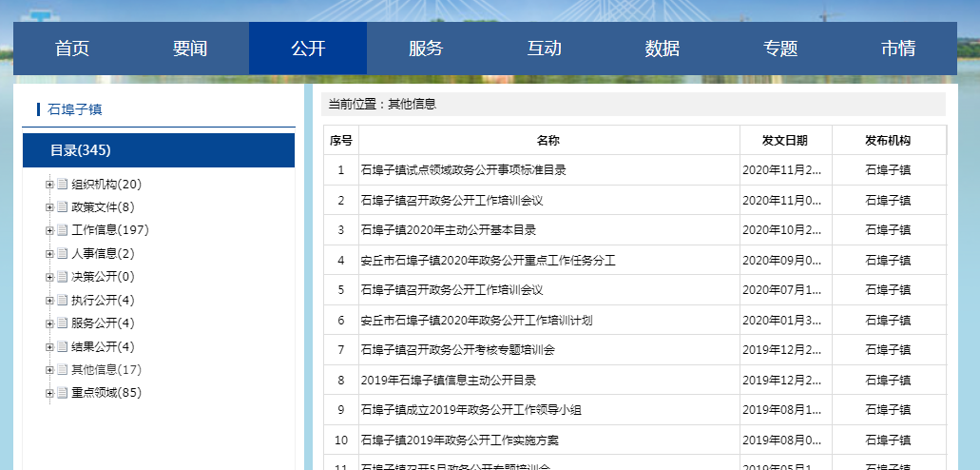The width and height of the screenshot is (980, 470).
Task: Open the 决策公开(0) category
Action: coord(103,277)
